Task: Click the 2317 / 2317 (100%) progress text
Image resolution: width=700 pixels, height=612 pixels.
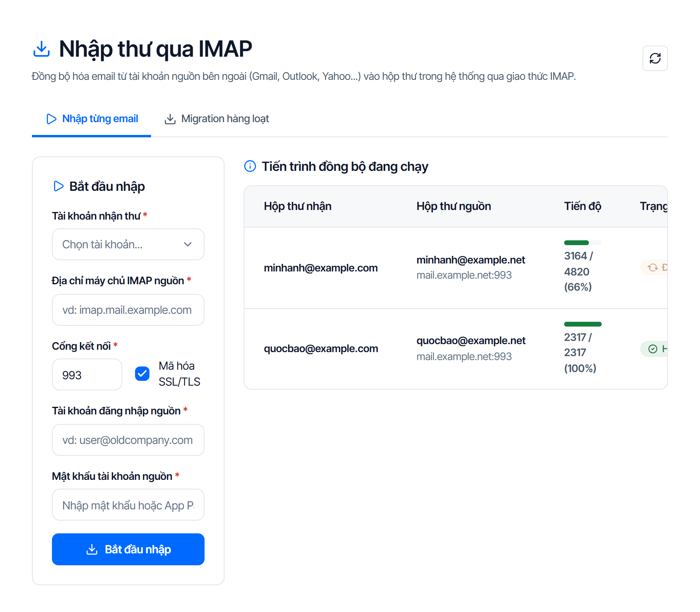Action: coord(580,353)
